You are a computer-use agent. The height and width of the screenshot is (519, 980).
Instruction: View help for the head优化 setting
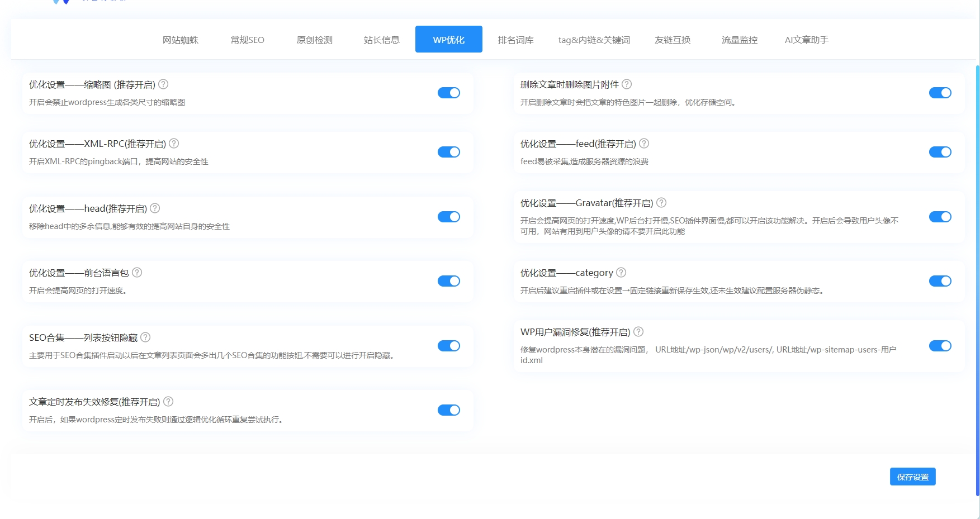coord(155,208)
